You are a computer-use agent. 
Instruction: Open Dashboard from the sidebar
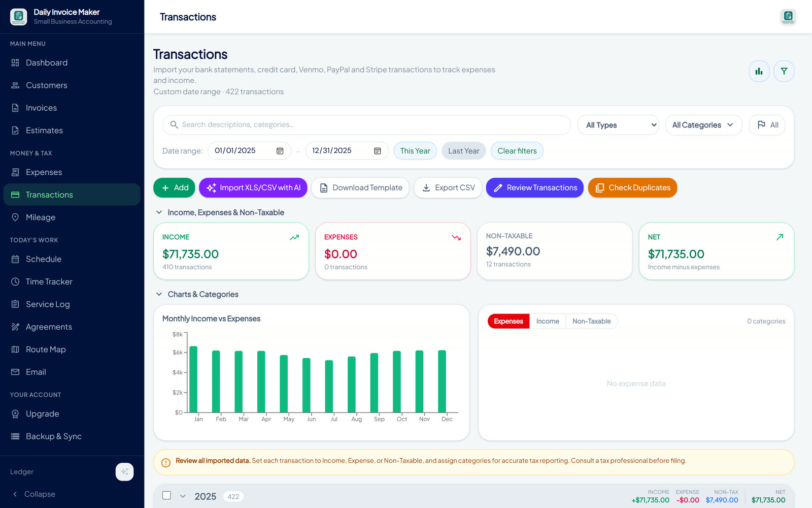(72, 62)
